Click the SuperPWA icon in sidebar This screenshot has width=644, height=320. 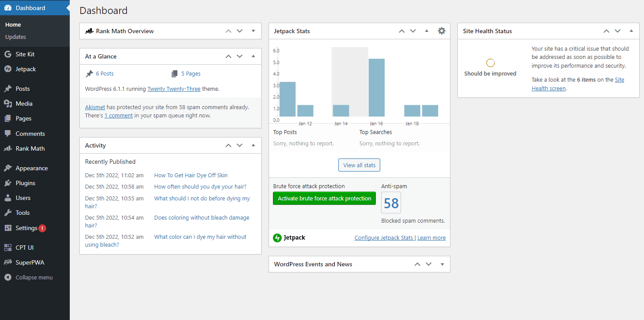coord(8,262)
